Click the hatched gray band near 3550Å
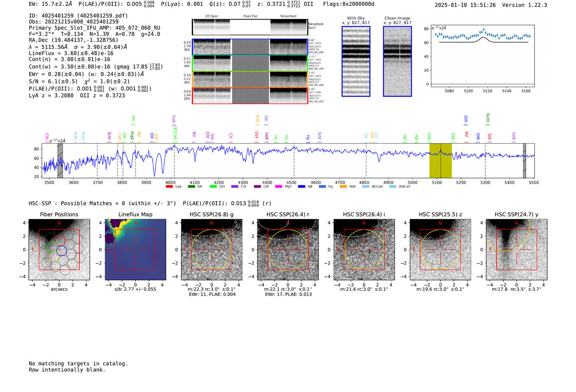Screen dimensions: 576x392 click(60, 160)
